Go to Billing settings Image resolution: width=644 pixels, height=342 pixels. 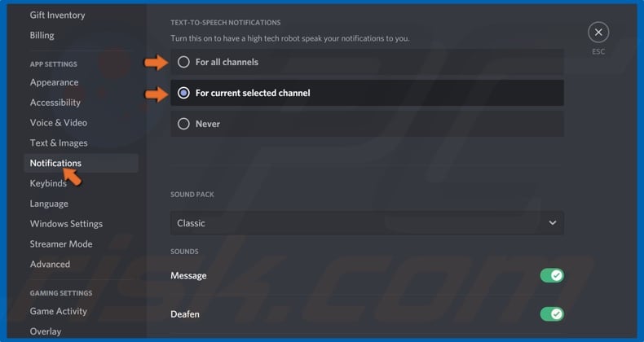coord(42,35)
